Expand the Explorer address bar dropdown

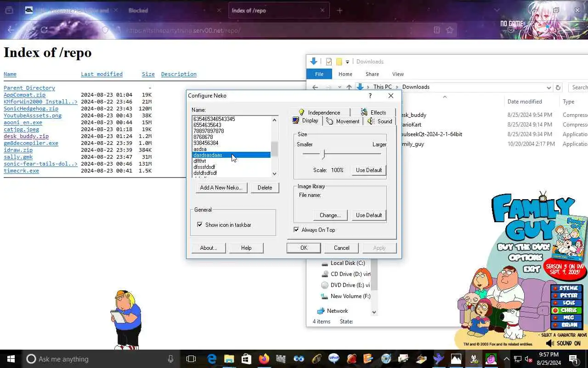(x=548, y=87)
